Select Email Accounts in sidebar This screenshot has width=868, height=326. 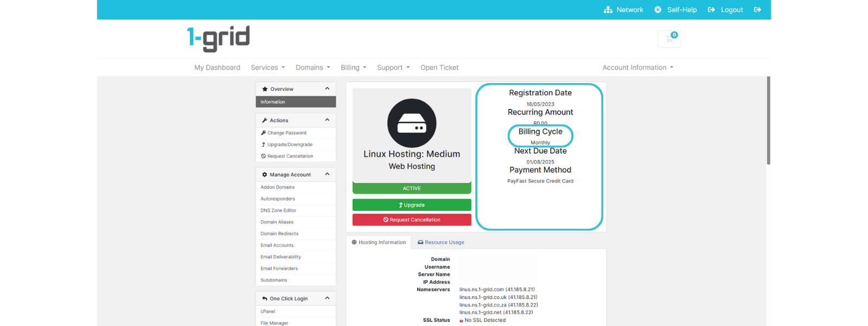click(x=277, y=245)
